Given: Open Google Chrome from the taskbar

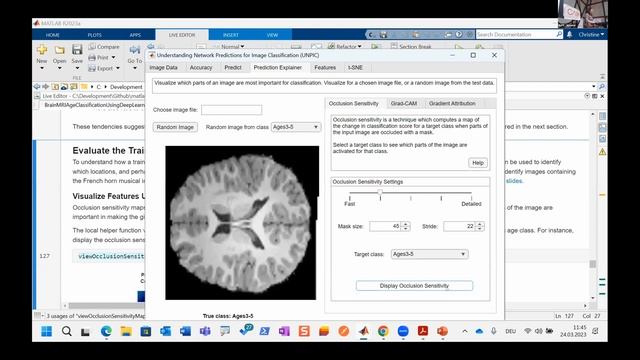Looking at the screenshot, I should click(383, 331).
